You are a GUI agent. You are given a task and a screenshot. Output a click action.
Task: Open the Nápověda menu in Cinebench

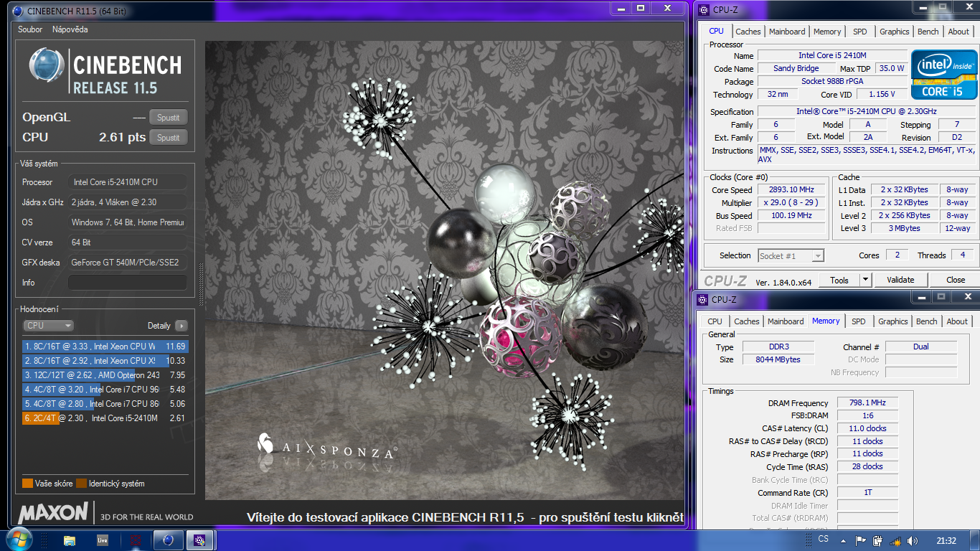click(x=70, y=29)
